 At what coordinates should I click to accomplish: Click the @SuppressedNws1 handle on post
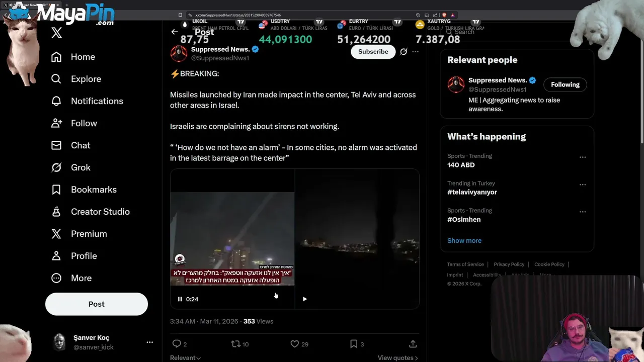click(x=220, y=58)
